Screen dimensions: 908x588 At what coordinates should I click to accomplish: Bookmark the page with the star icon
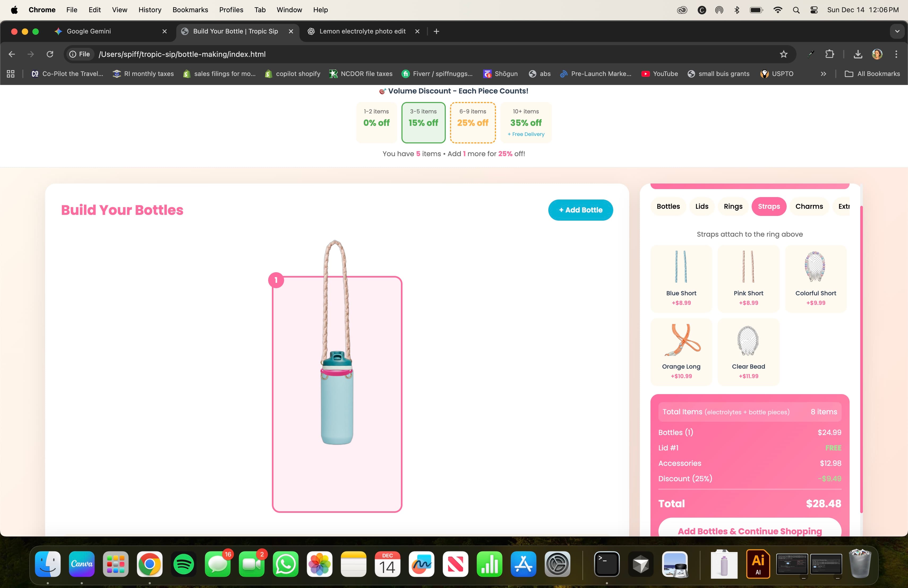(783, 54)
